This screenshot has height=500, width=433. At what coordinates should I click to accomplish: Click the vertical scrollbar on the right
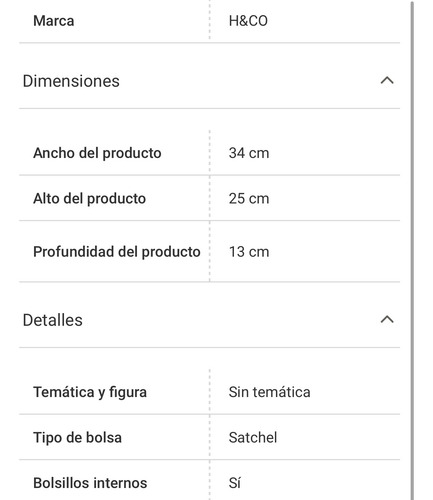pyautogui.click(x=412, y=250)
